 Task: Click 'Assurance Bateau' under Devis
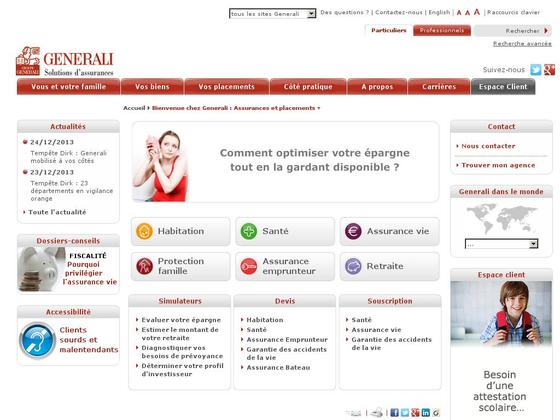pos(278,368)
